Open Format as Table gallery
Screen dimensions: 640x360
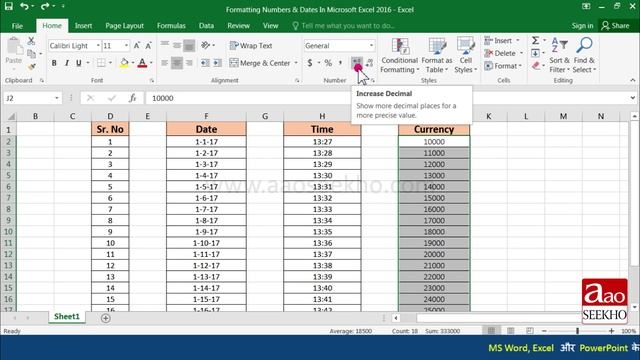pos(437,55)
